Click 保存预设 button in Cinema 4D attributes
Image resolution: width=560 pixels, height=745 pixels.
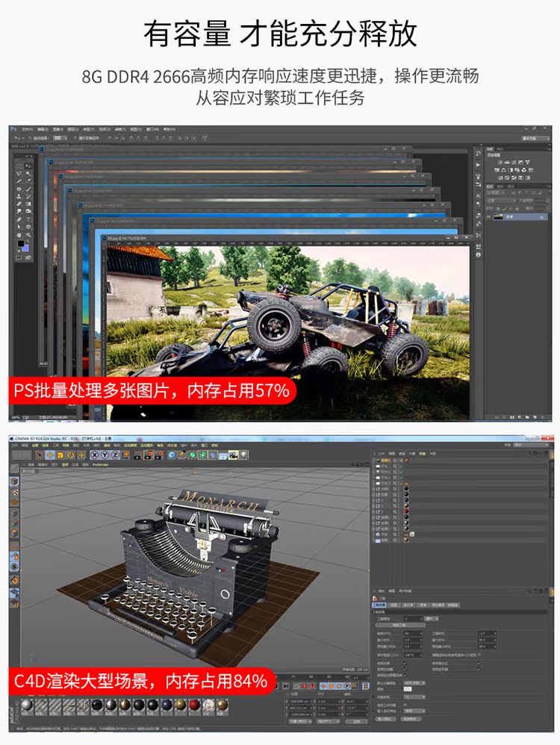click(x=411, y=719)
